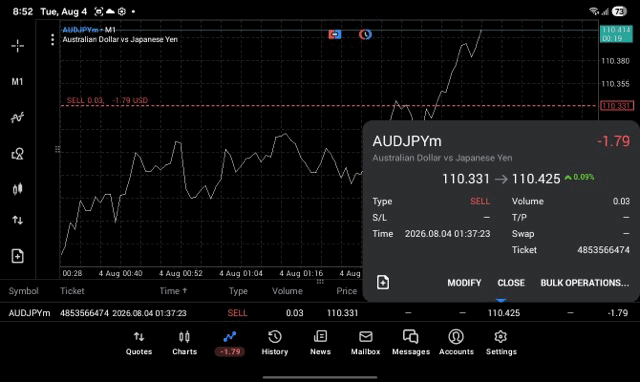The height and width of the screenshot is (382, 640).
Task: Tap the clock event marker on chart
Action: [365, 34]
